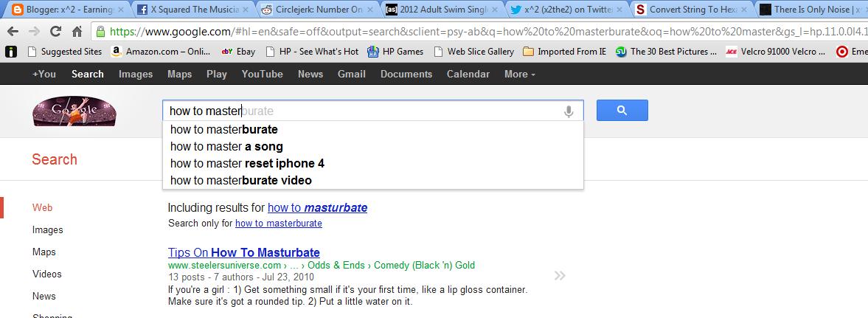The width and height of the screenshot is (868, 318).
Task: Click the address bar URL
Action: coord(487,32)
